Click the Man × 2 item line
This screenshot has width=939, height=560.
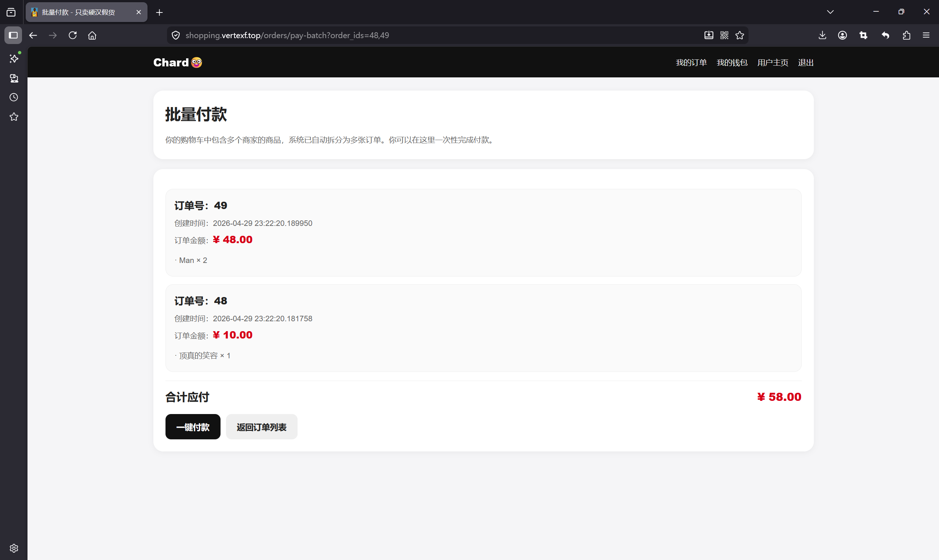point(191,260)
